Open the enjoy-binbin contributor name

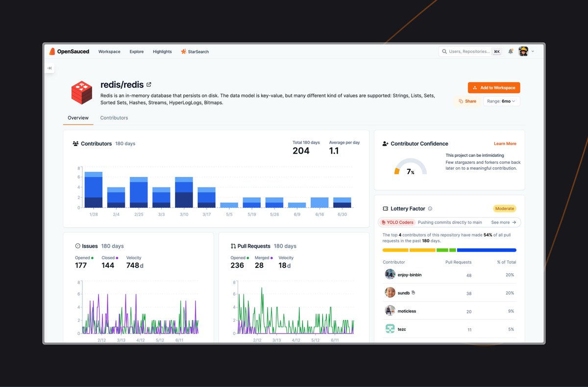410,275
